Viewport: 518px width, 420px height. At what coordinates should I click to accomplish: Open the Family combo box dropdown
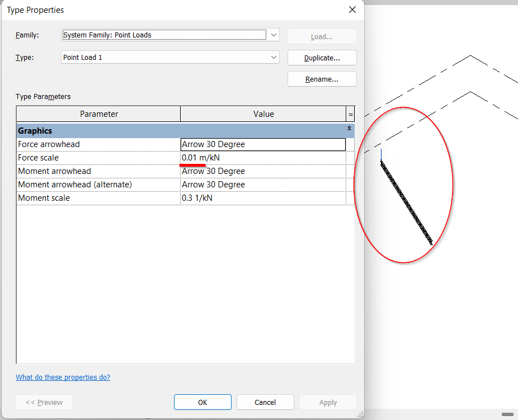pyautogui.click(x=273, y=35)
